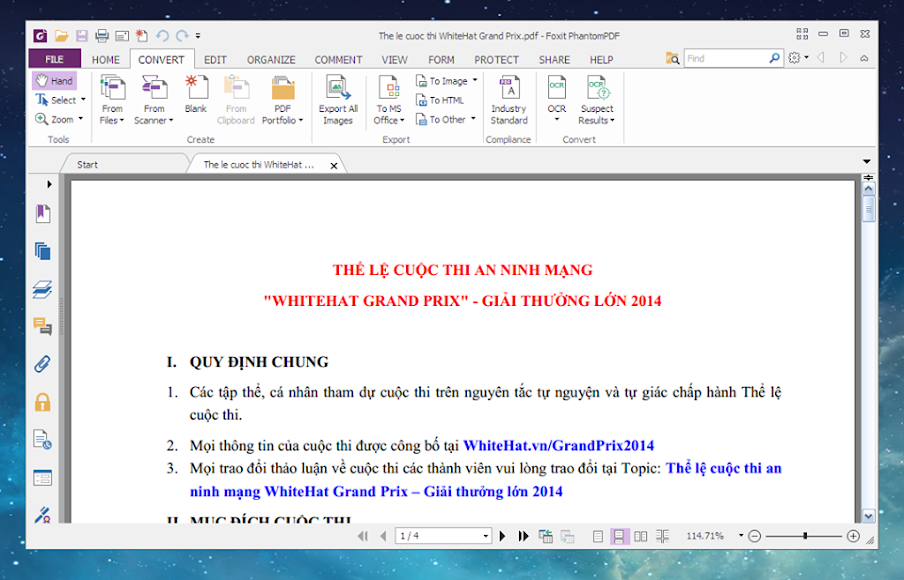904x580 pixels.
Task: Switch to the FORM ribbon tab
Action: click(441, 60)
